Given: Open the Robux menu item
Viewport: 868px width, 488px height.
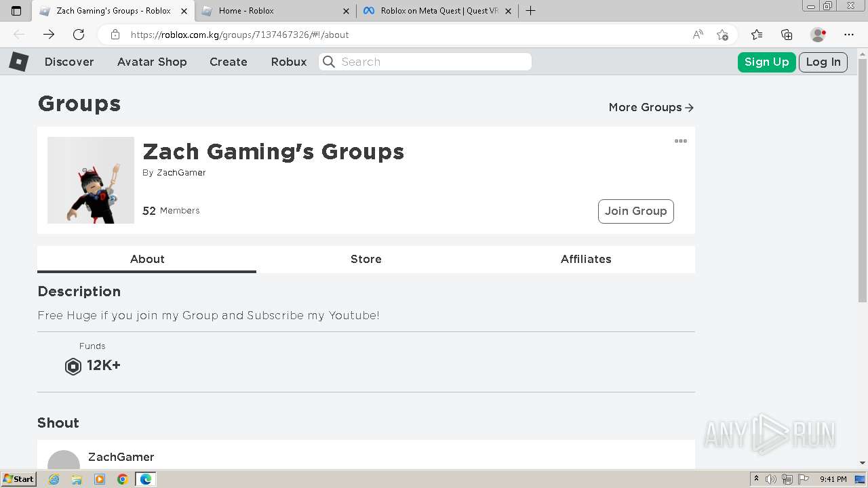Looking at the screenshot, I should 289,62.
